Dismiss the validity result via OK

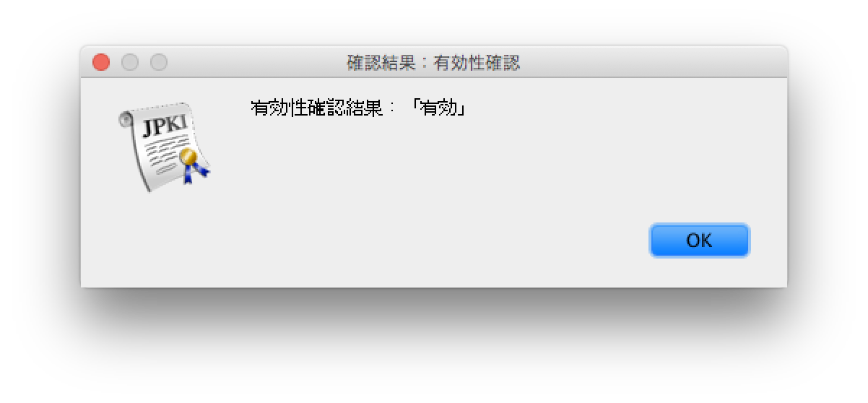coord(699,240)
